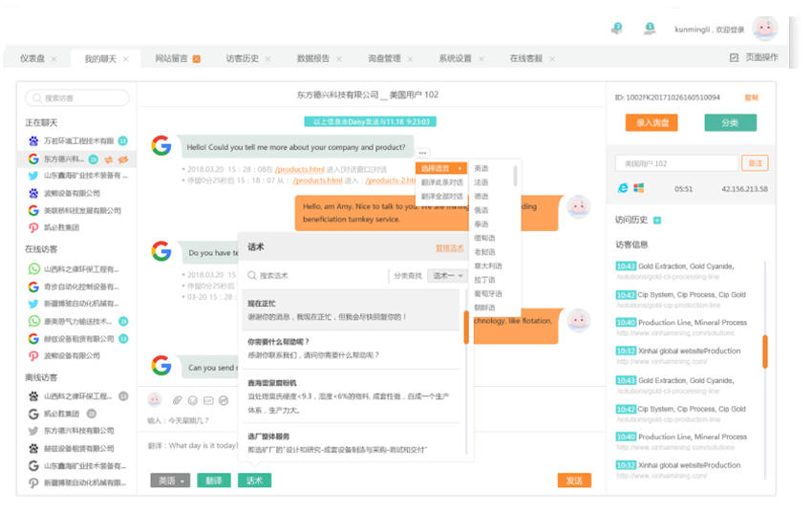
Task: Click the Google avatar next to the Hello message
Action: (x=161, y=146)
